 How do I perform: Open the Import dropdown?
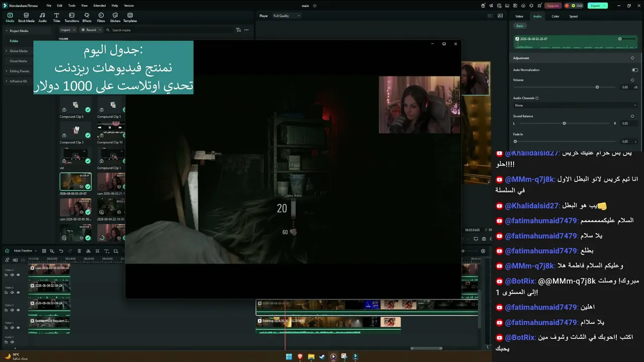point(67,30)
